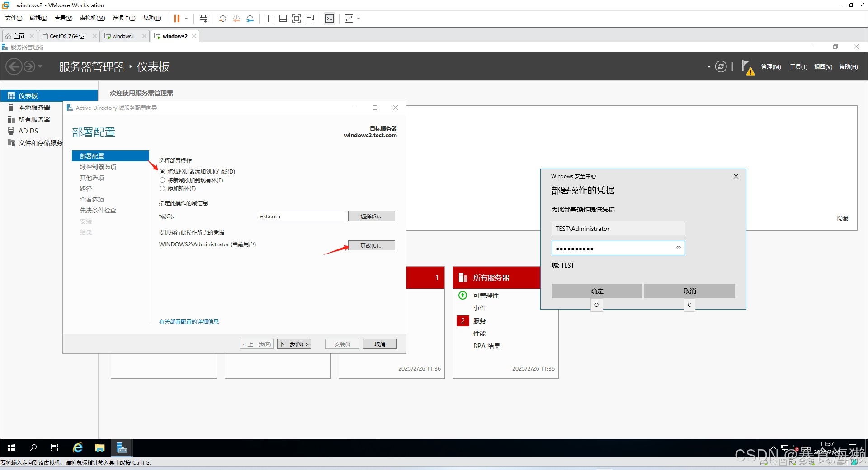
Task: Click 隐藏 to hide the welcome tile
Action: click(x=843, y=218)
